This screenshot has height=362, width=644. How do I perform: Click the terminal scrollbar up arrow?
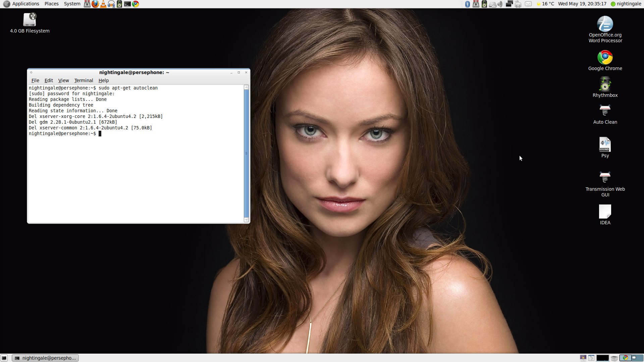pyautogui.click(x=246, y=87)
